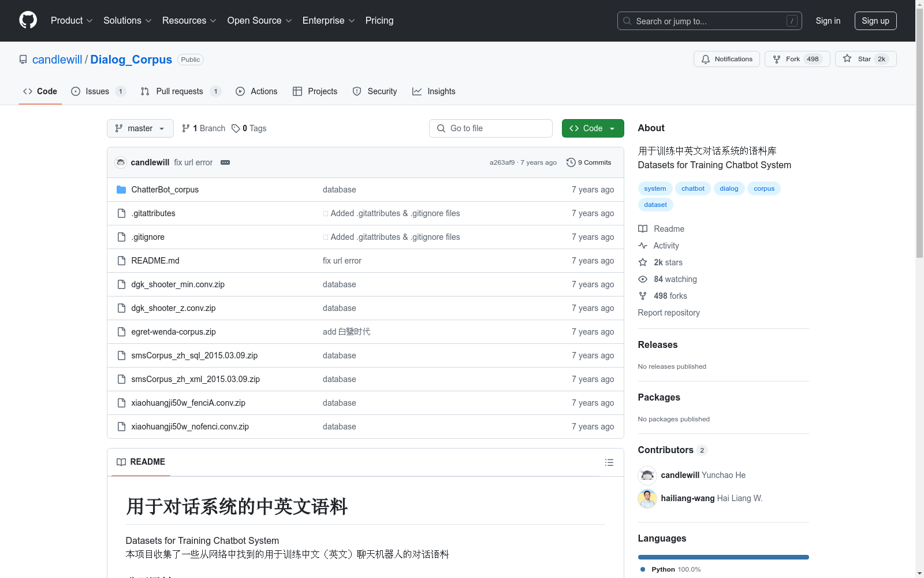Open the README outline icon
The image size is (924, 578).
click(609, 462)
